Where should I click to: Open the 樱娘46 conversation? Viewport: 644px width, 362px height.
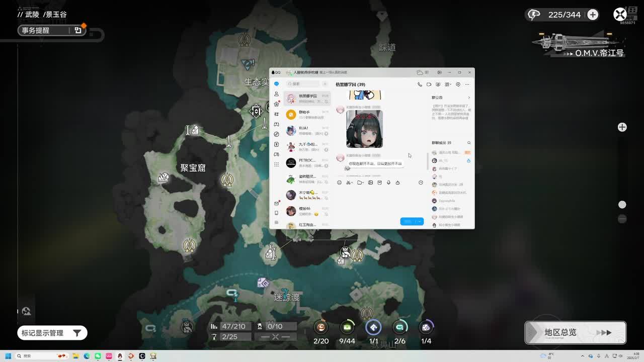coord(307,211)
